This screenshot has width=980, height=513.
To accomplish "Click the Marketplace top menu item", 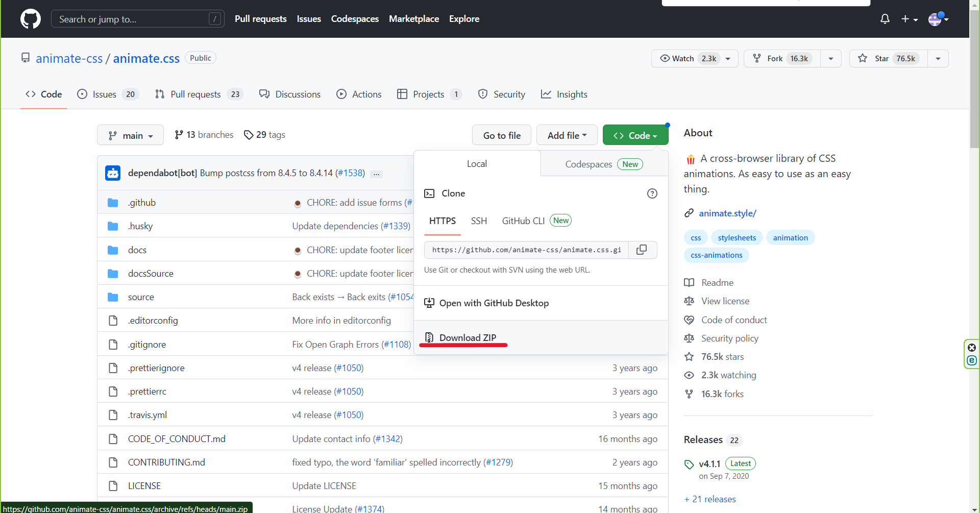I will 414,19.
